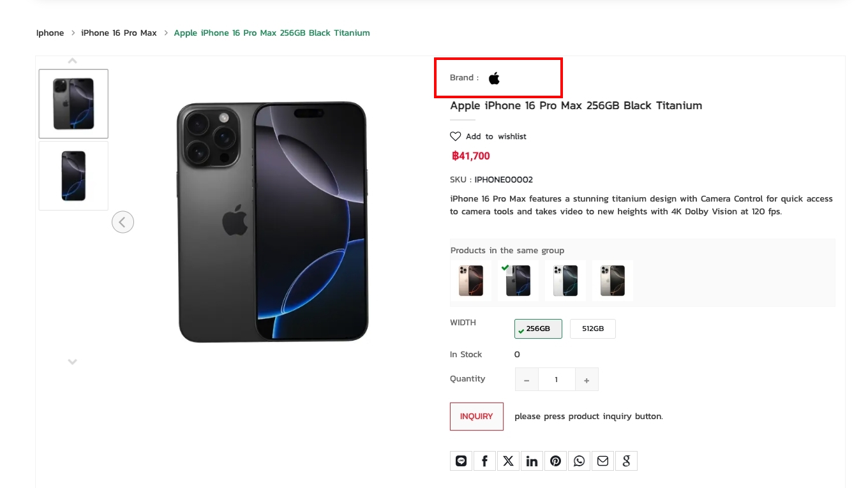The width and height of the screenshot is (868, 488).
Task: Go to previous product image arrow
Action: click(123, 222)
